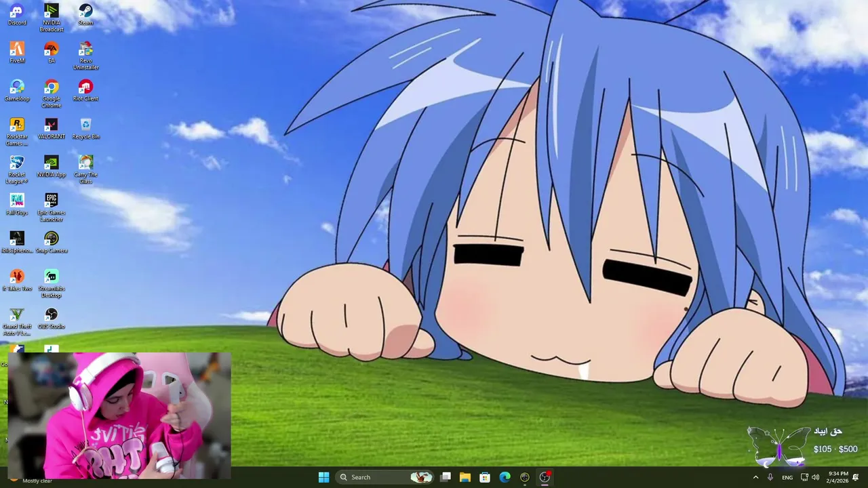
Task: Select the Streamlabs Desktop icon
Action: 52,284
